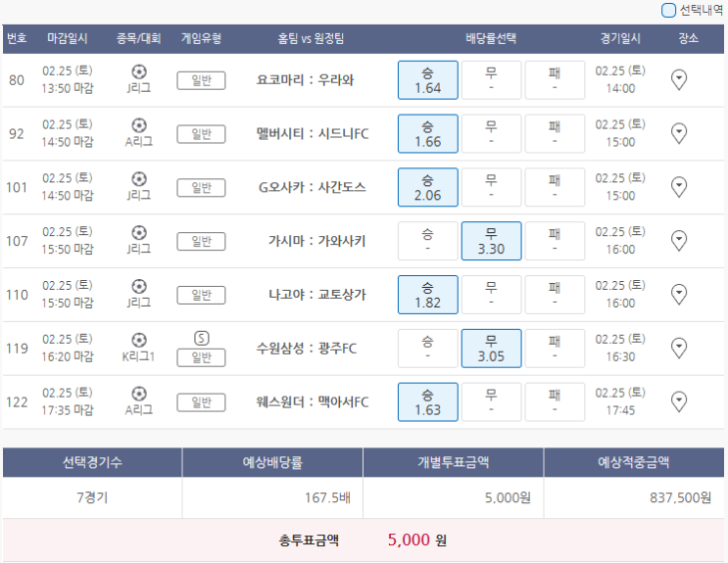This screenshot has width=728, height=563.
Task: Click match title 수원삼성 : 광주FC
Action: pyautogui.click(x=307, y=349)
